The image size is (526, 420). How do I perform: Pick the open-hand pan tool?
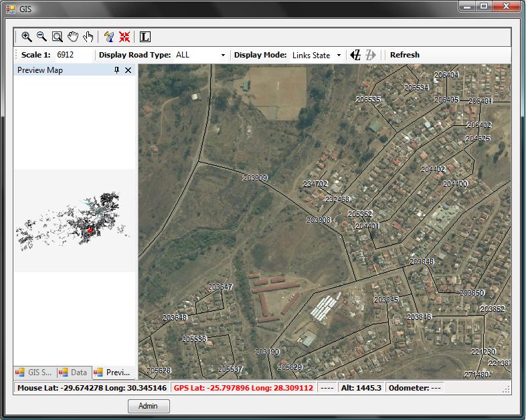[73, 37]
